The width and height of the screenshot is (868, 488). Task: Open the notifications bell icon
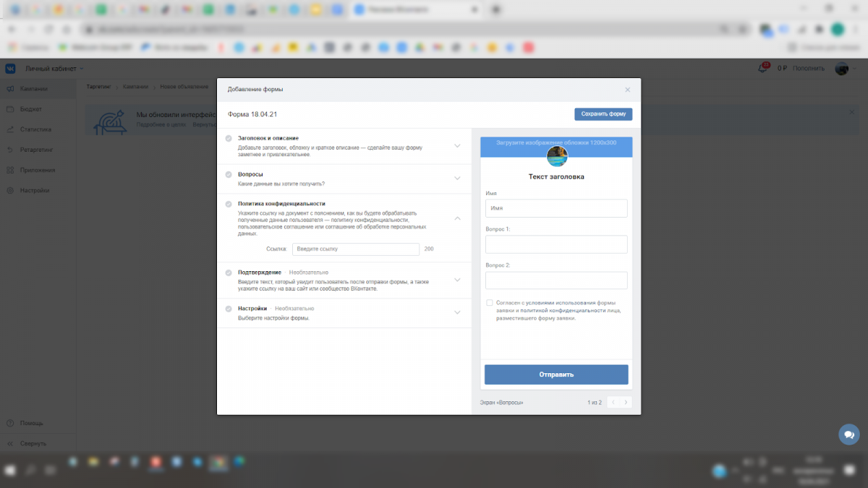tap(762, 68)
